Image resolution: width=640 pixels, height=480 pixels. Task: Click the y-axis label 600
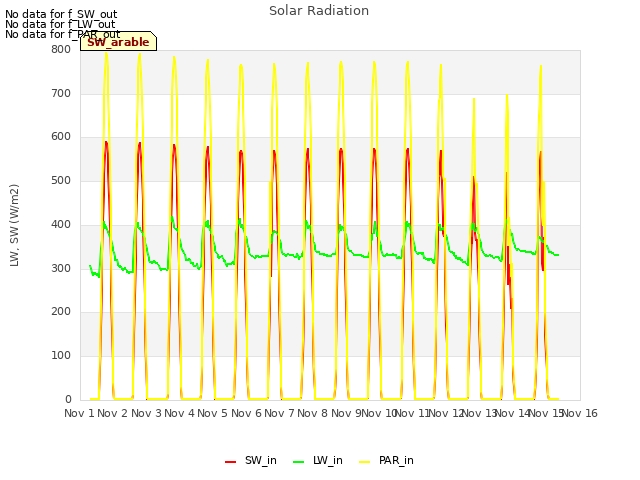click(61, 137)
